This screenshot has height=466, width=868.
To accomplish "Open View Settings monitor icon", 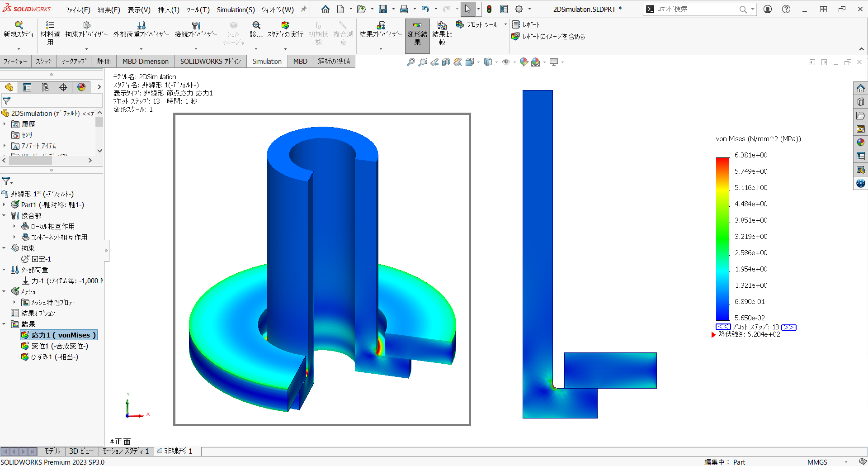I will (554, 62).
